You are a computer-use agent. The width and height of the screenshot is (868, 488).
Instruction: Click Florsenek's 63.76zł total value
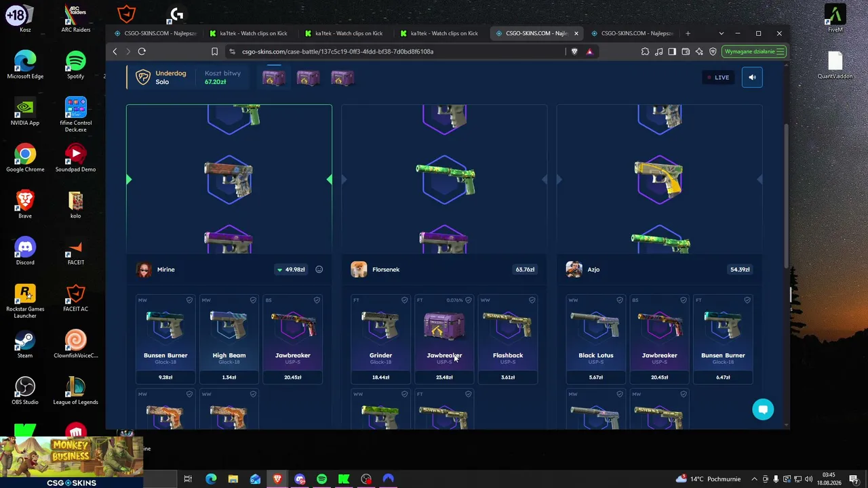point(525,270)
